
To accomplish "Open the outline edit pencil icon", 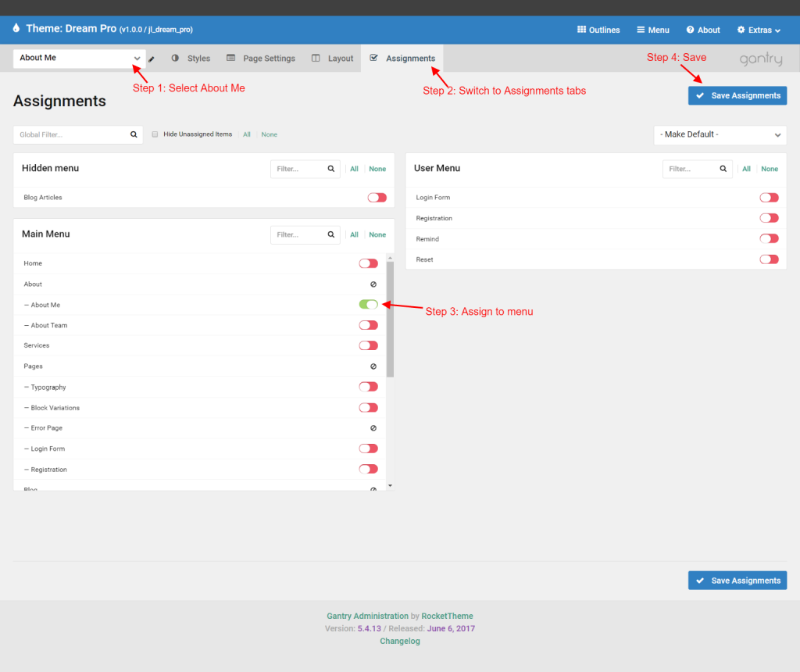I will coord(151,58).
